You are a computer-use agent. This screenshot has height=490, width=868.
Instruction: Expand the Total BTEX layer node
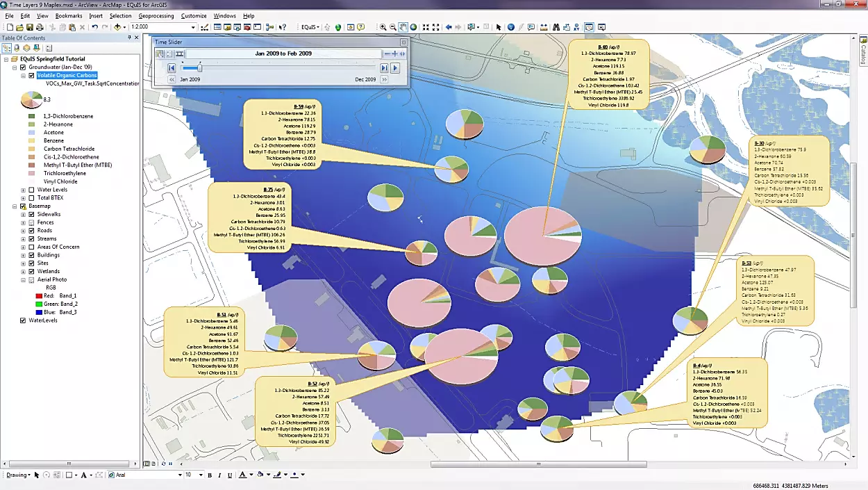[23, 198]
